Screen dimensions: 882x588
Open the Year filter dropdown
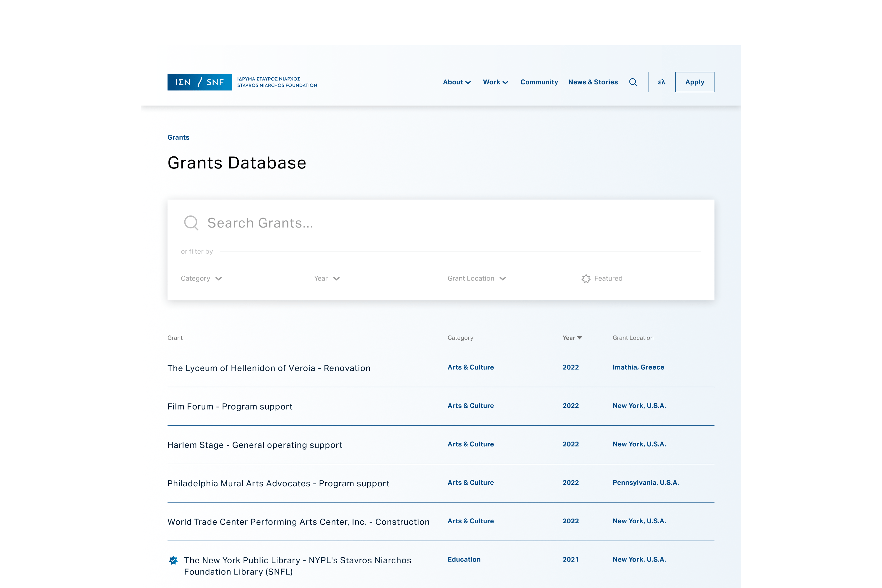click(x=327, y=278)
